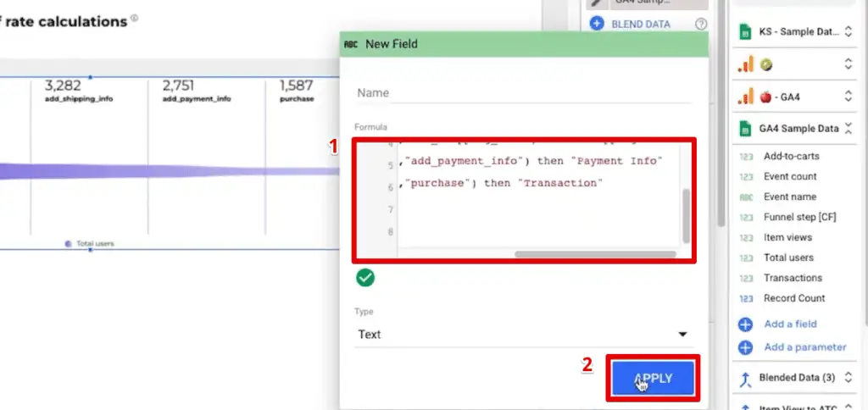Image resolution: width=868 pixels, height=410 pixels.
Task: Click the green formula validation checkmark
Action: click(365, 277)
